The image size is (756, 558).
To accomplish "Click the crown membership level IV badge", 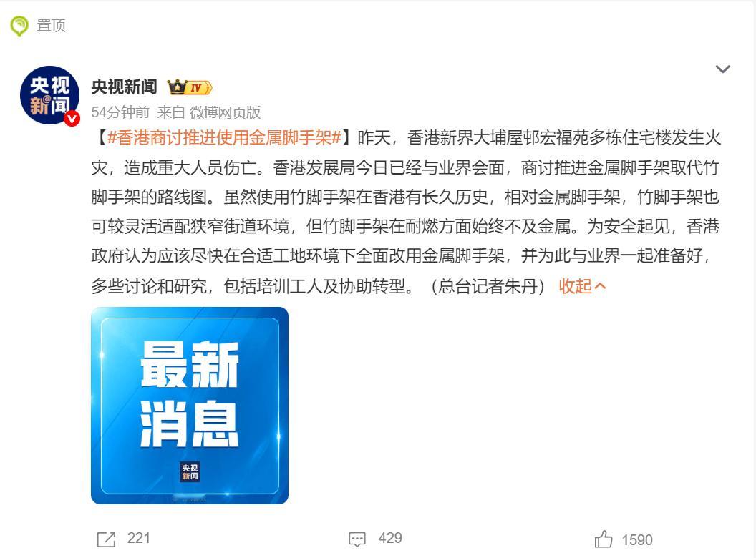I will (190, 87).
